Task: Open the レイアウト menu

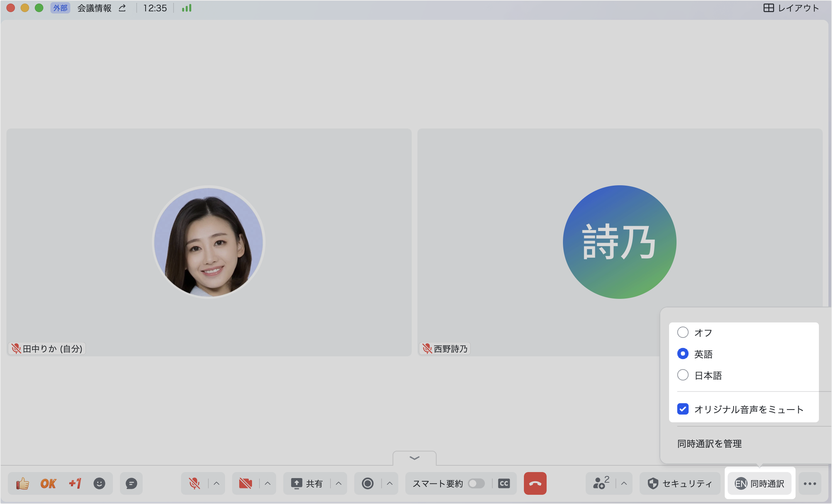Action: 792,8
